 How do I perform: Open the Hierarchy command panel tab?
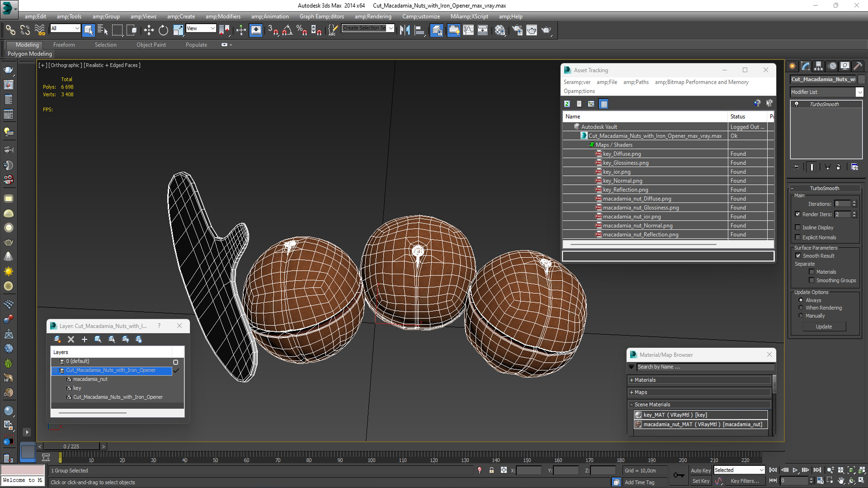click(x=818, y=66)
